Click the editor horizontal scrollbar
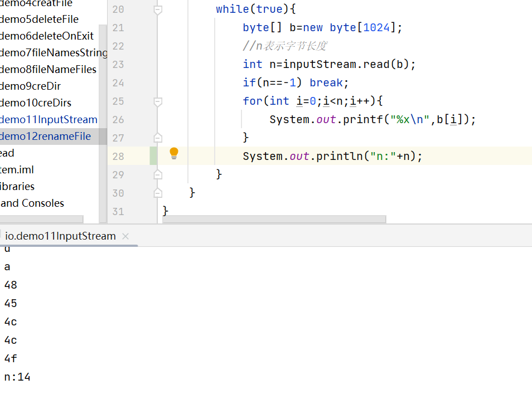The width and height of the screenshot is (532, 404). [x=274, y=220]
